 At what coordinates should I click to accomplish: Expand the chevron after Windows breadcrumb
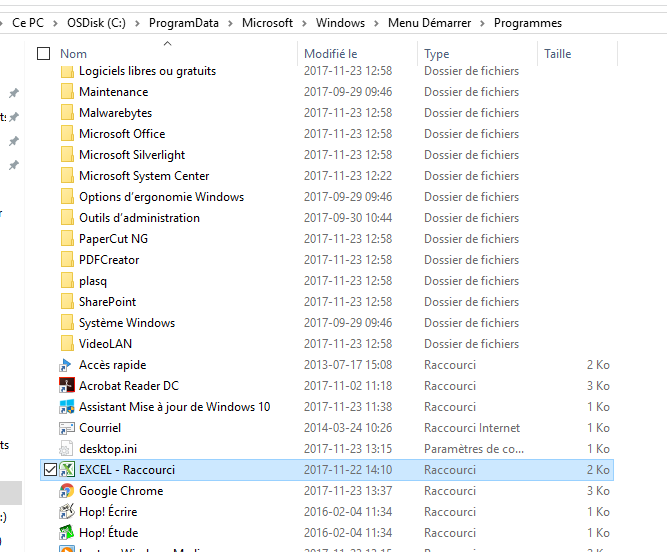point(376,23)
